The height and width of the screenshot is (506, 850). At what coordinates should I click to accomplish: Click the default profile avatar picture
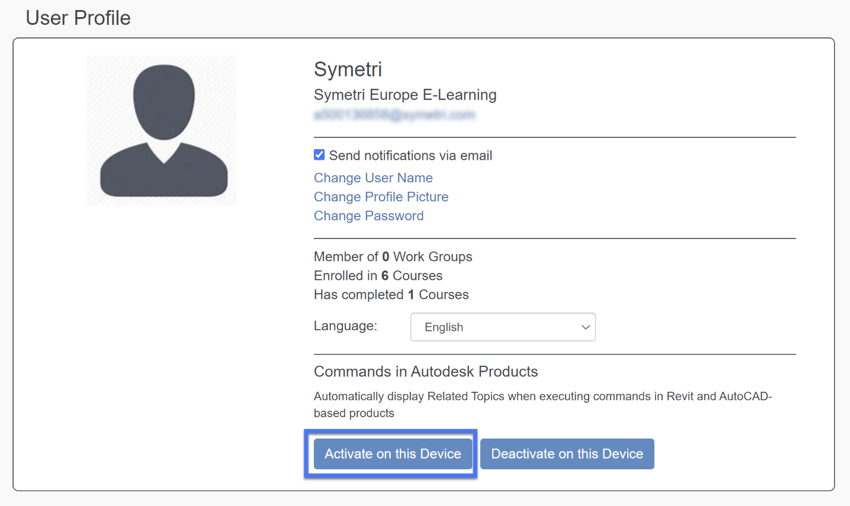pos(162,130)
